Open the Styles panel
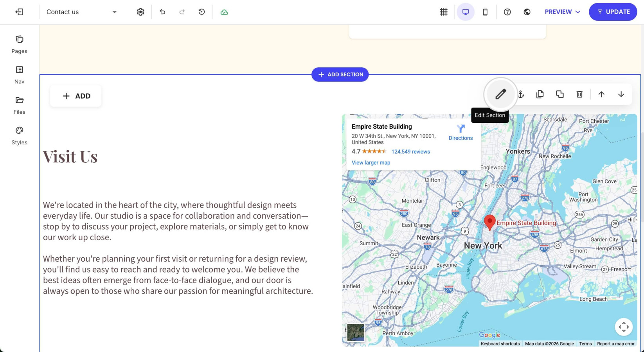644x352 pixels. click(19, 136)
